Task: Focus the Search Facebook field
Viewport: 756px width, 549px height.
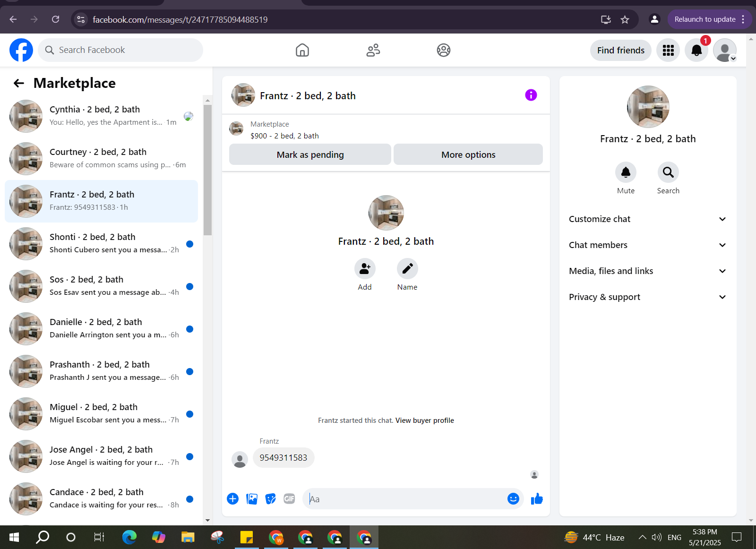Action: pos(120,50)
